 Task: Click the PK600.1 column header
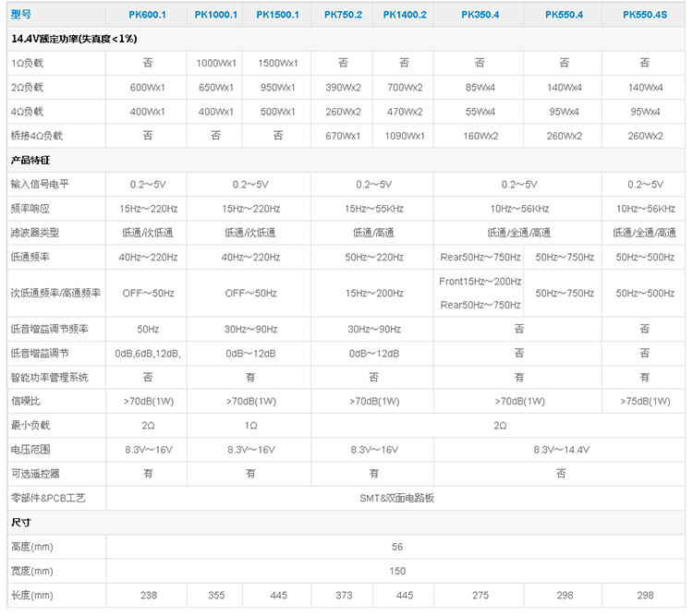[147, 15]
